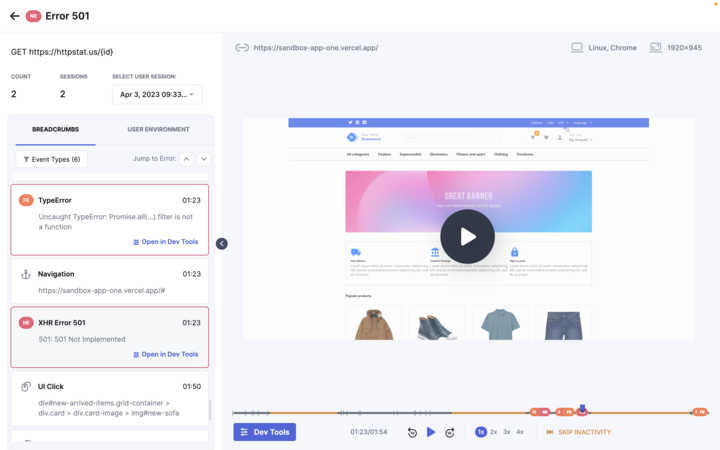Image resolution: width=720 pixels, height=450 pixels.
Task: Click the orange FE TypeError badge
Action: pyautogui.click(x=26, y=200)
